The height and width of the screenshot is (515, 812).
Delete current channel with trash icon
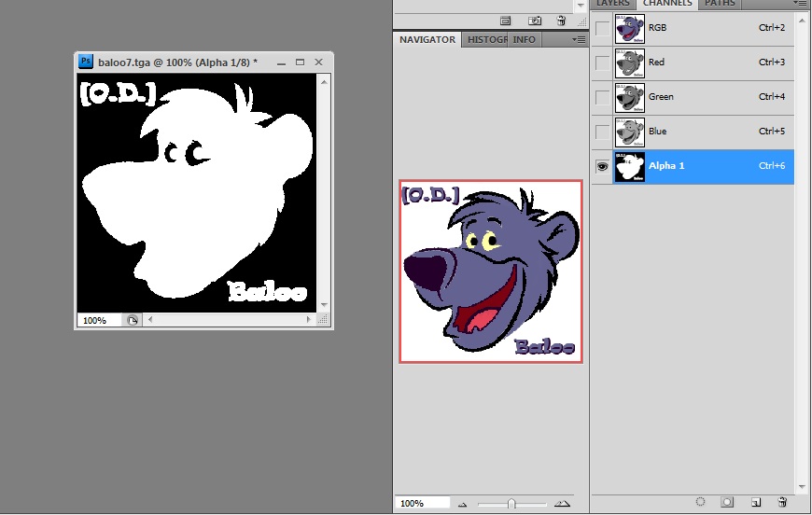[781, 503]
